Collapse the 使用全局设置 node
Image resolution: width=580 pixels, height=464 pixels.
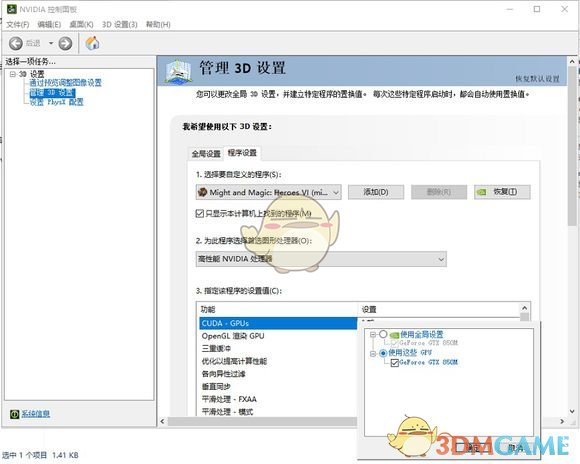372,334
